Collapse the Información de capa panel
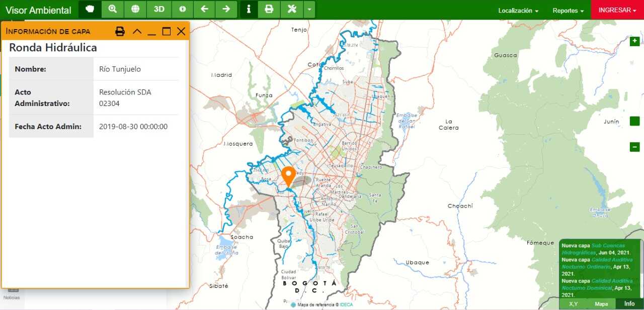 [137, 32]
